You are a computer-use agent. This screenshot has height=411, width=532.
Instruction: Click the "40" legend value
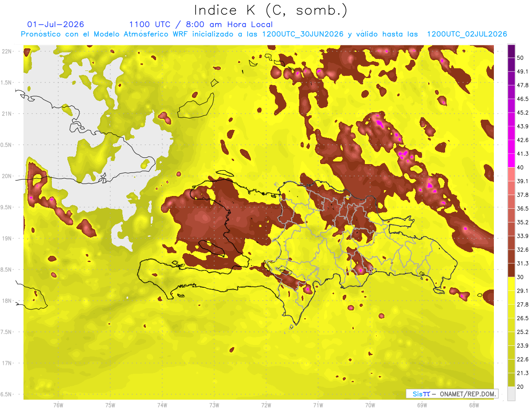tap(520, 167)
